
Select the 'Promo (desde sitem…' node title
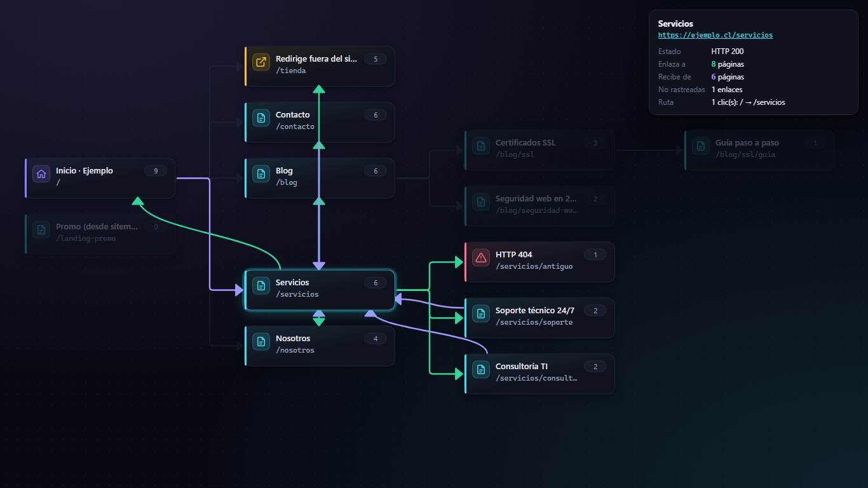97,227
